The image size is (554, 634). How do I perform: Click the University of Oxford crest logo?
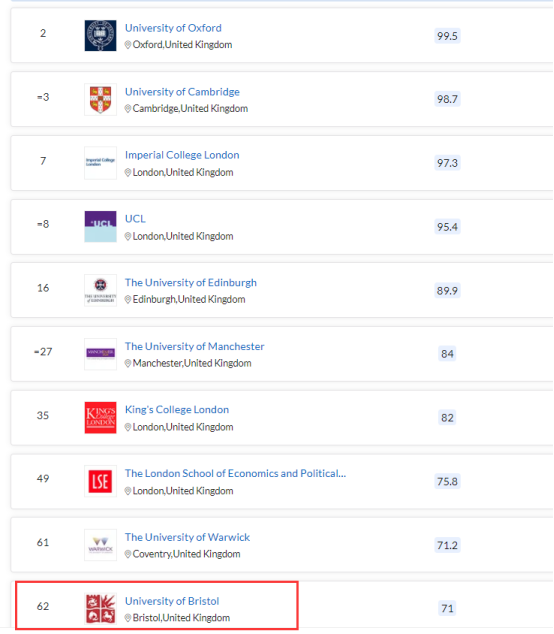(x=100, y=36)
